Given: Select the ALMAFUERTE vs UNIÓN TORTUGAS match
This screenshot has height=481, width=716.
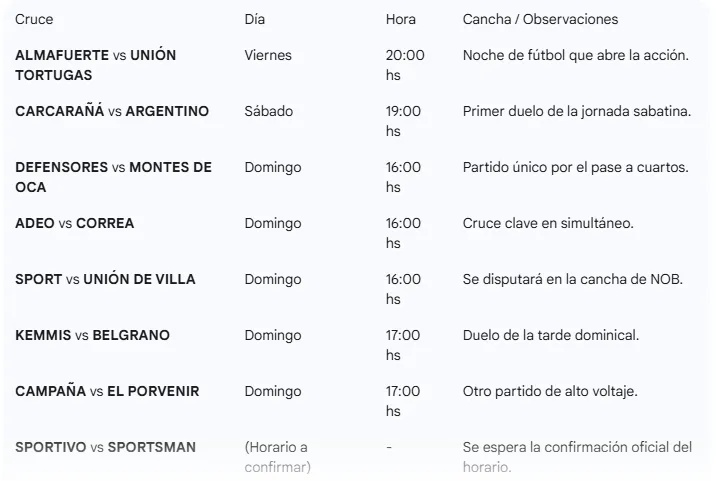Looking at the screenshot, I should [x=96, y=65].
